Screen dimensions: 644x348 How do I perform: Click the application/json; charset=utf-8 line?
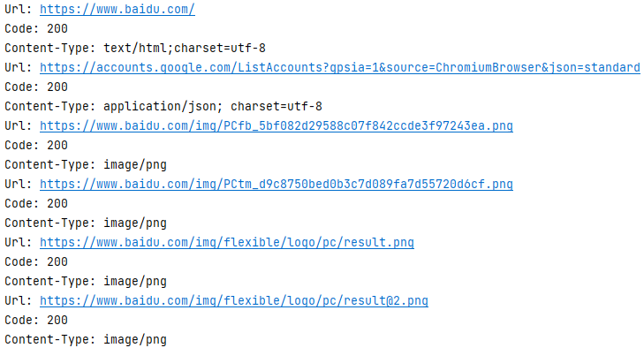[x=163, y=106]
